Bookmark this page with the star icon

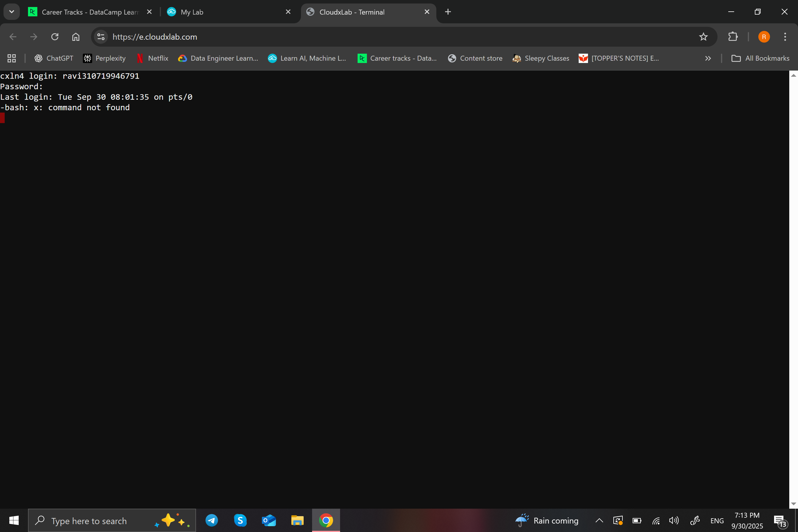[x=703, y=37]
